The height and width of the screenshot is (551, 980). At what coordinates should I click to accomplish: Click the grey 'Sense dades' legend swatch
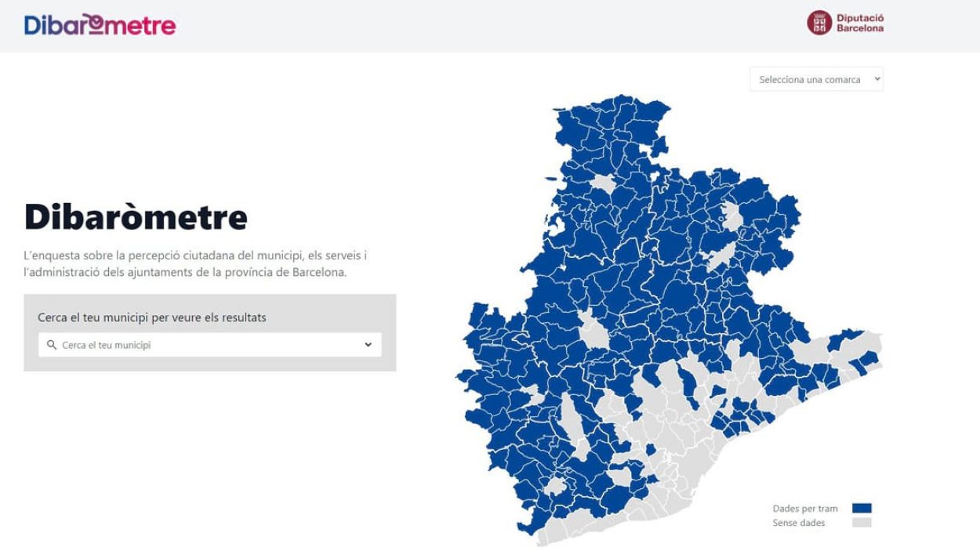coord(862,523)
